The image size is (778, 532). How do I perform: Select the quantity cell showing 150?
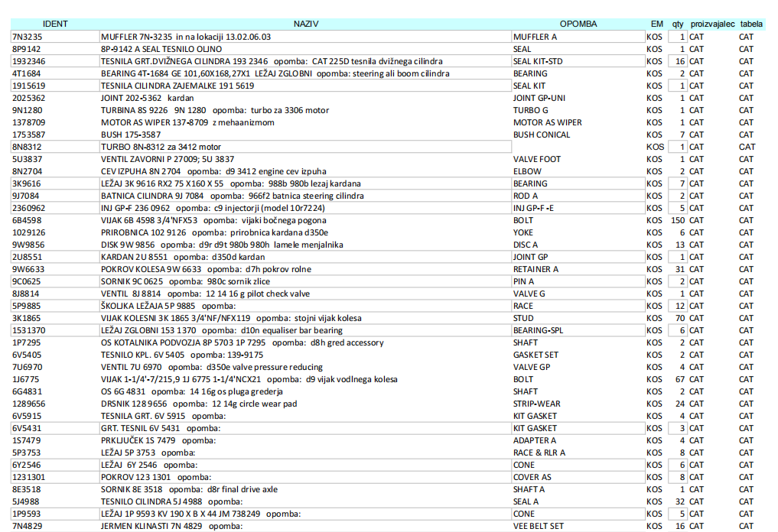coord(677,220)
